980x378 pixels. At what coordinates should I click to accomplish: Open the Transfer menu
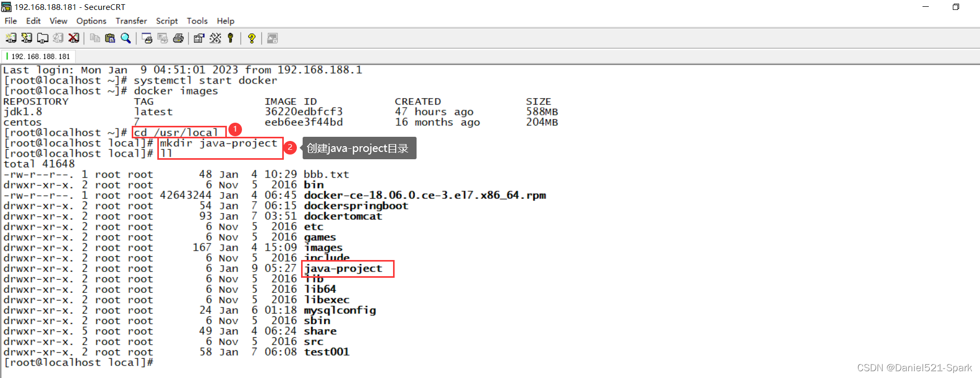click(131, 21)
